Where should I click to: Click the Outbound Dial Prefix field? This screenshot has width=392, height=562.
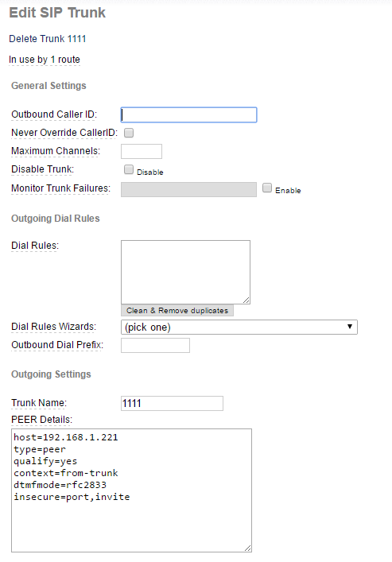tap(155, 346)
